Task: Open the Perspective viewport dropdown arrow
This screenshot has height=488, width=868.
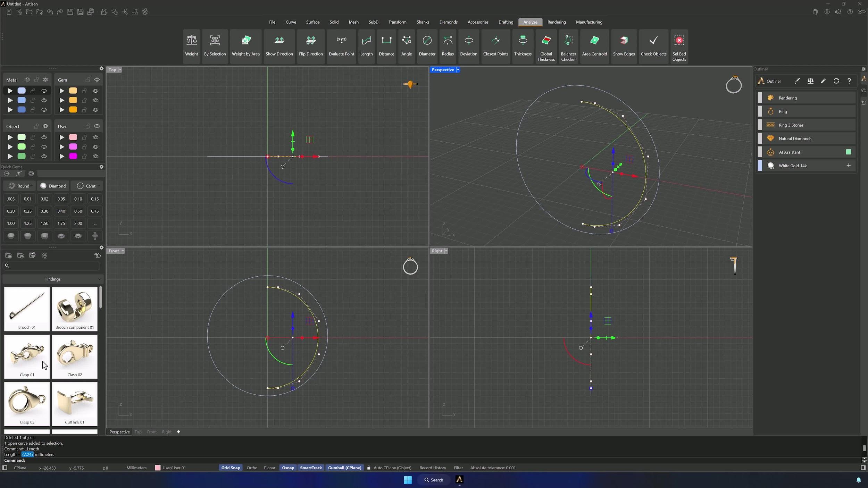Action: [458, 70]
